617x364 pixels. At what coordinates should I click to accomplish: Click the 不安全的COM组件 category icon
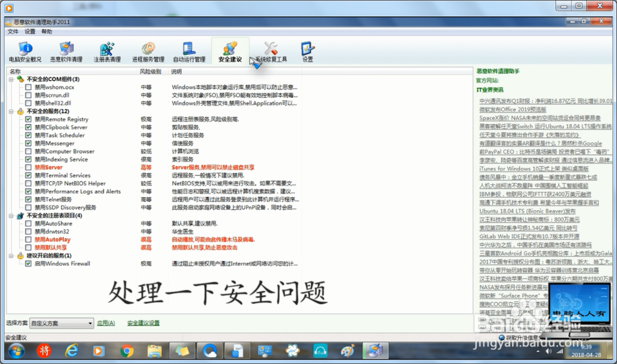(x=20, y=79)
